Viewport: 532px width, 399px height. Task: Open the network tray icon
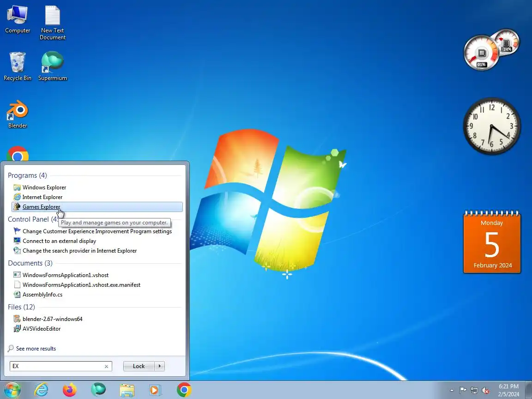(x=474, y=391)
